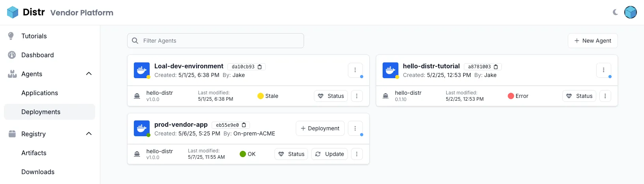Open Tutorials in sidebar
Viewport: 644px width, 184px height.
pos(34,36)
